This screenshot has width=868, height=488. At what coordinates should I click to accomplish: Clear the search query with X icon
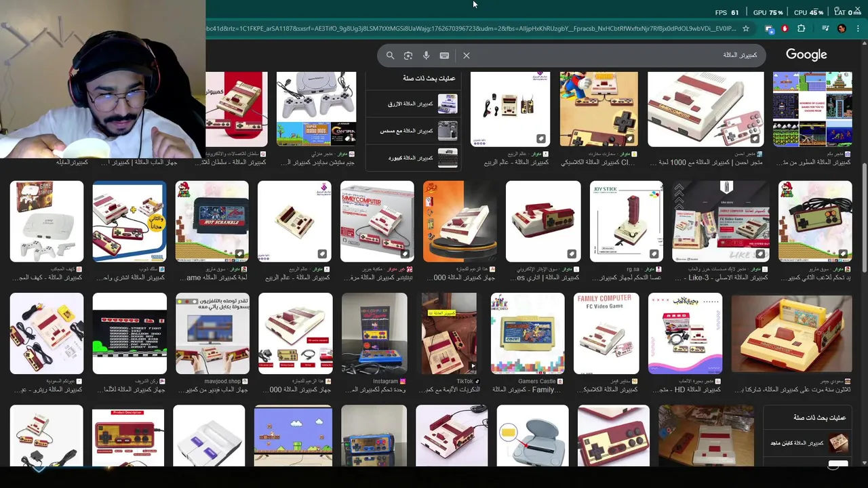(x=467, y=56)
